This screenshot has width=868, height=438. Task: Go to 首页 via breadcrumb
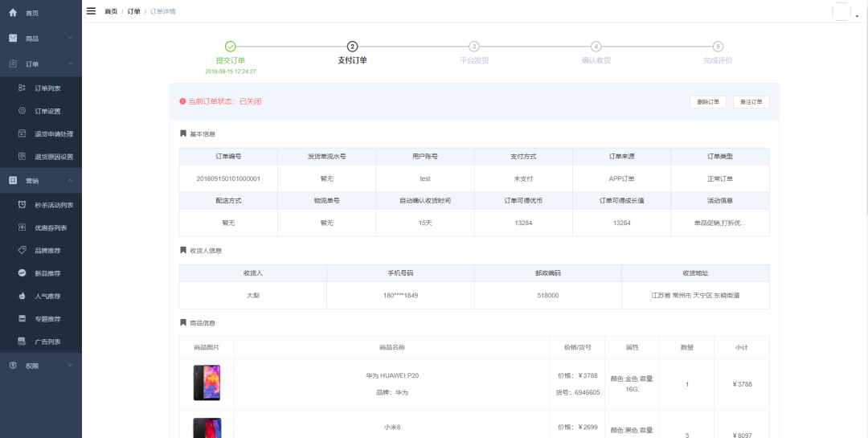111,11
